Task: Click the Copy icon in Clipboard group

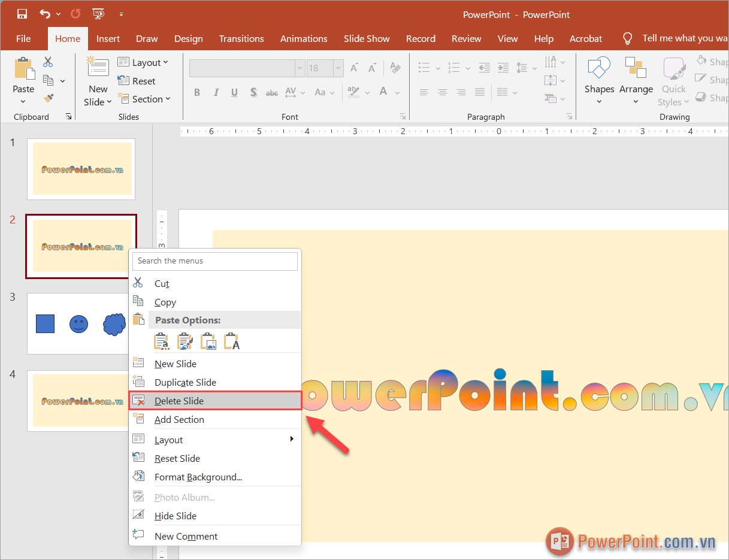Action: click(49, 80)
